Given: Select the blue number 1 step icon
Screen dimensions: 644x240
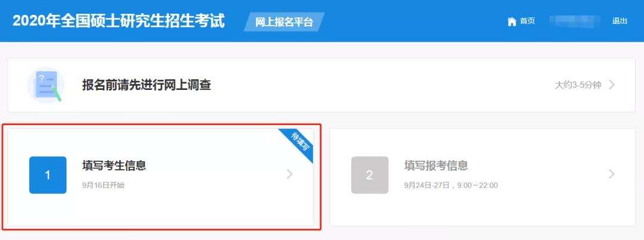Looking at the screenshot, I should click(48, 174).
